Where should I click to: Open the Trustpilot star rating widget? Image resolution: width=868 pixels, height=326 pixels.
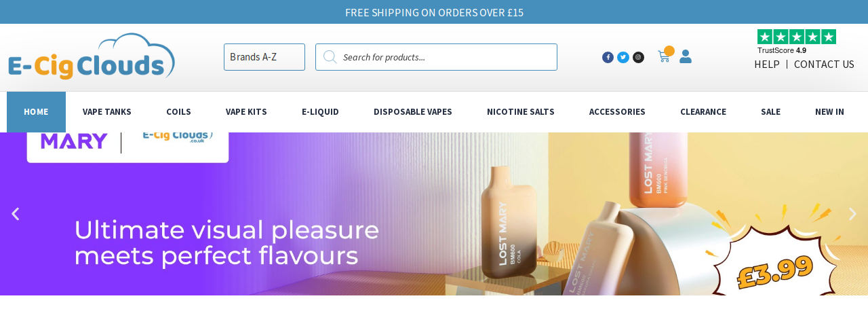point(796,41)
